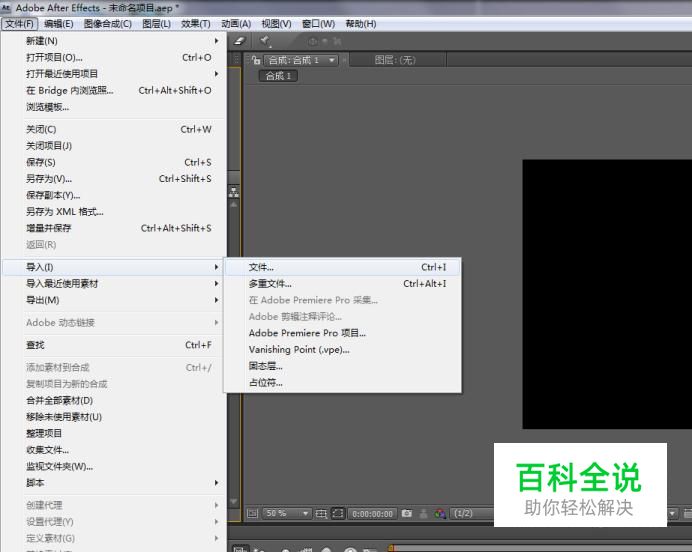Image resolution: width=692 pixels, height=552 pixels.
Task: Click the black composition preview canvas
Action: point(607,294)
